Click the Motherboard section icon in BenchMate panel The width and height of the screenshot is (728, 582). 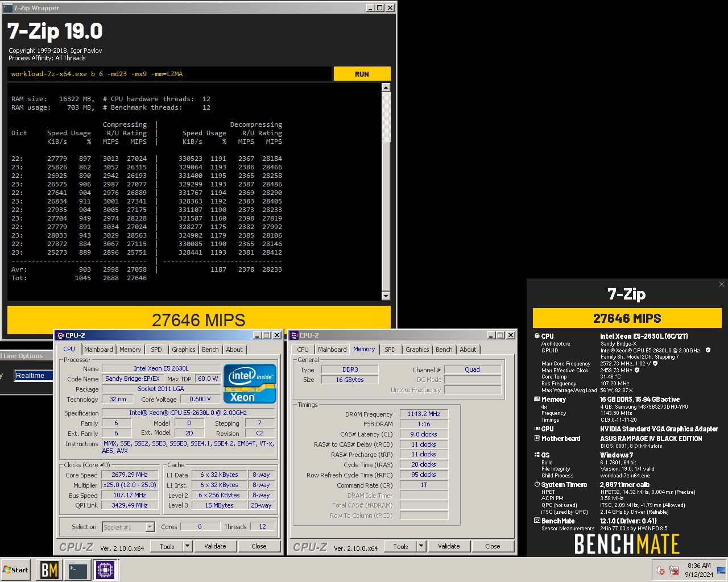[x=537, y=438]
